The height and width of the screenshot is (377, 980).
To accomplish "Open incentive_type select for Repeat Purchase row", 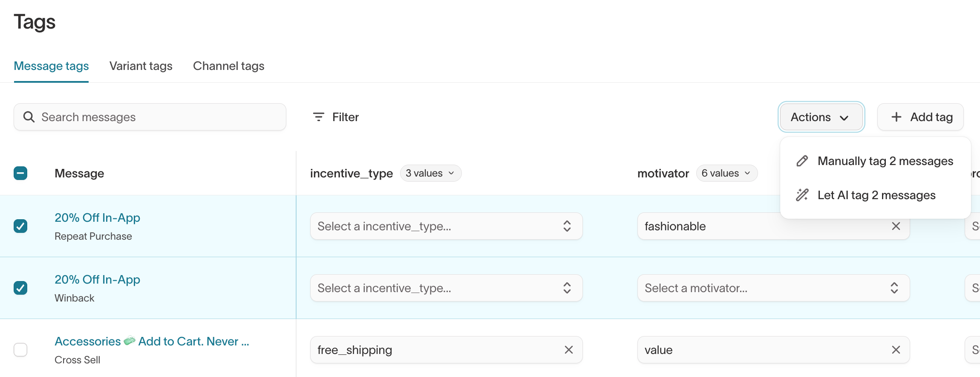I will click(x=446, y=226).
